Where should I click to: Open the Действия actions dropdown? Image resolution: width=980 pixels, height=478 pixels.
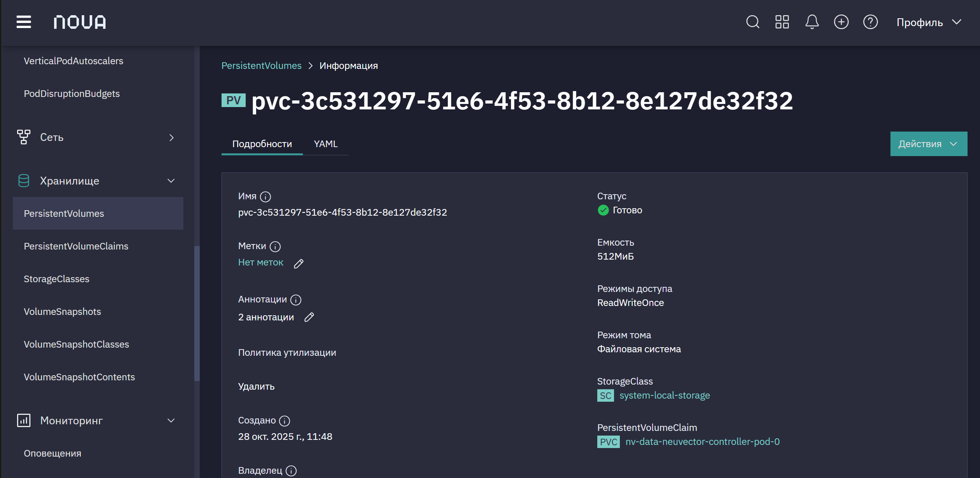[x=929, y=144]
